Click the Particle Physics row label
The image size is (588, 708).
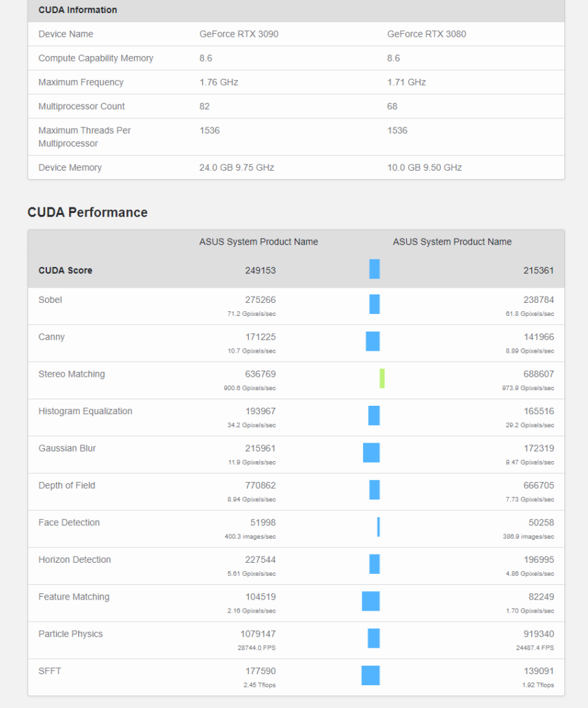coord(71,634)
